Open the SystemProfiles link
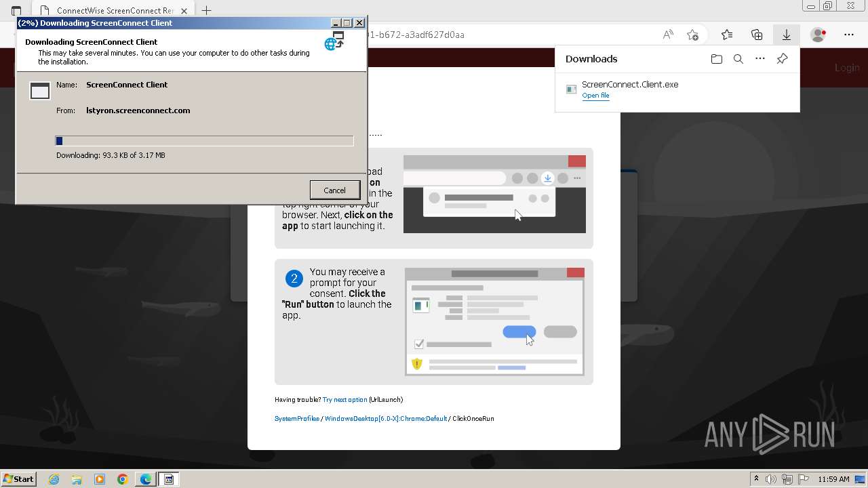Image resolution: width=868 pixels, height=488 pixels. tap(297, 419)
